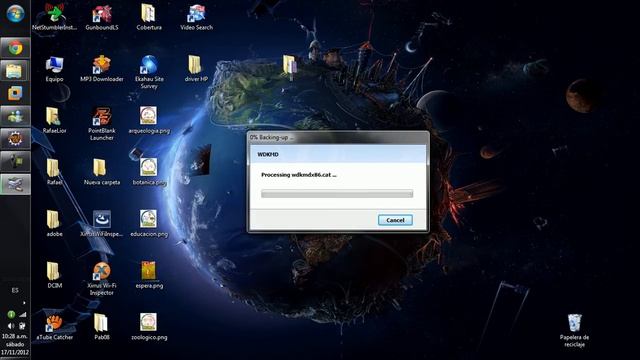Click the backing-up progress bar
This screenshot has height=360, width=640.
tap(337, 194)
